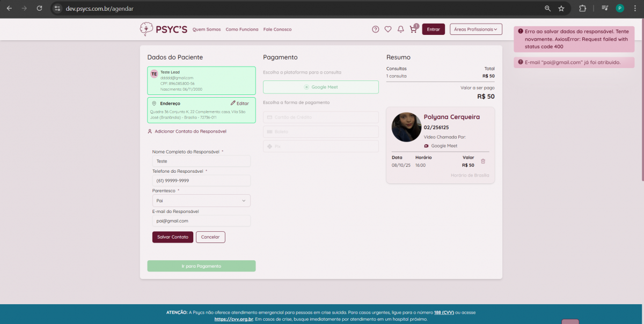Choose Cartão de Crédito payment option

coord(320,117)
